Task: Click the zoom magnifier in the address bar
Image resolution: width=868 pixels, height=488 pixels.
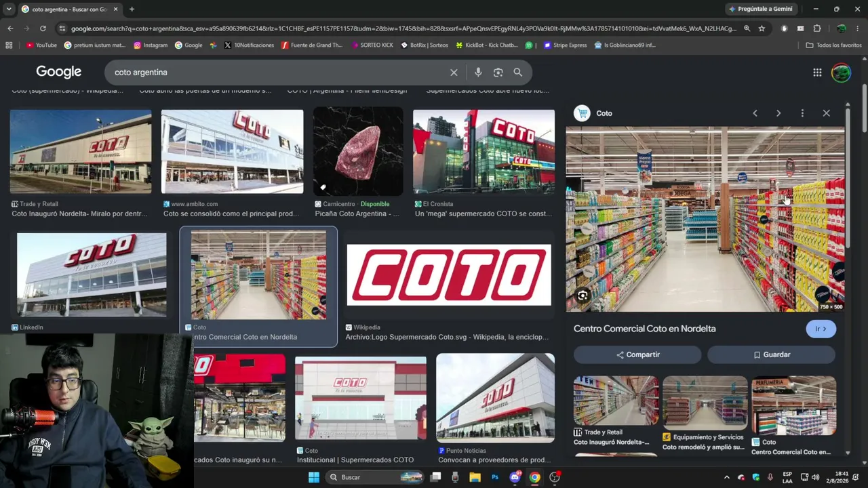Action: [747, 28]
